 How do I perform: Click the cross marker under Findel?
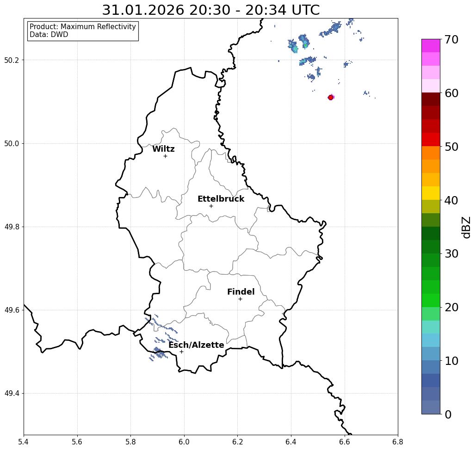coord(240,299)
